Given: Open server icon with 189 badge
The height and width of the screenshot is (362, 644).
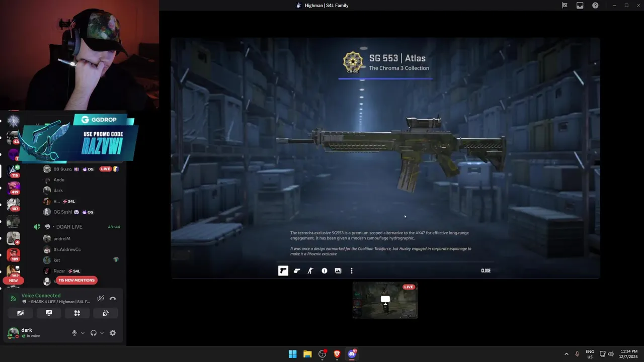Looking at the screenshot, I should click(13, 254).
